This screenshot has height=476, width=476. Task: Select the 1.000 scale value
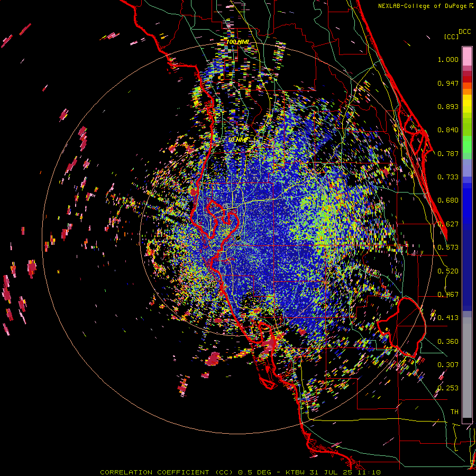point(448,59)
